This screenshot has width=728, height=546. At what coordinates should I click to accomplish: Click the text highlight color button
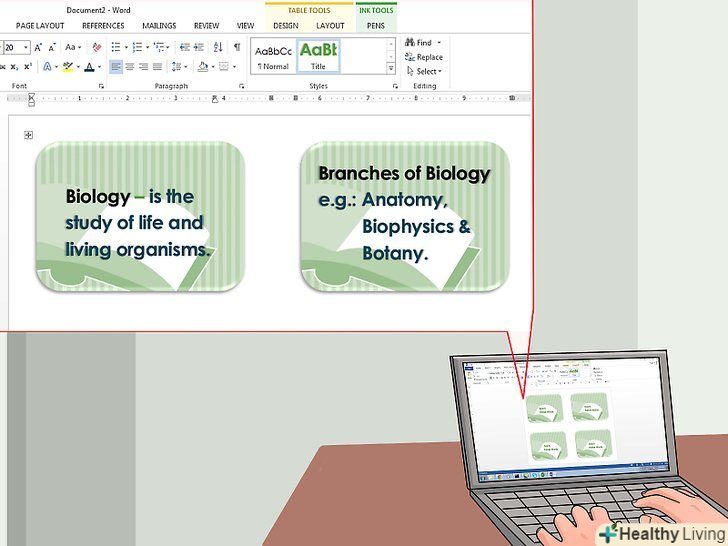(68, 67)
